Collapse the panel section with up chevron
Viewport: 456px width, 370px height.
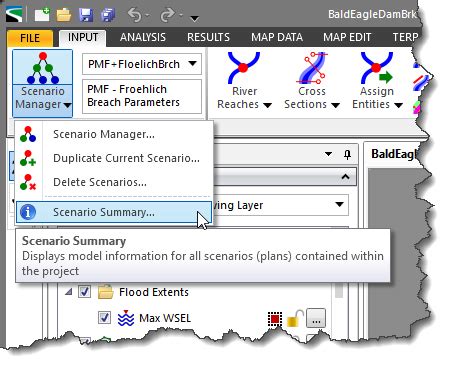pyautogui.click(x=345, y=177)
